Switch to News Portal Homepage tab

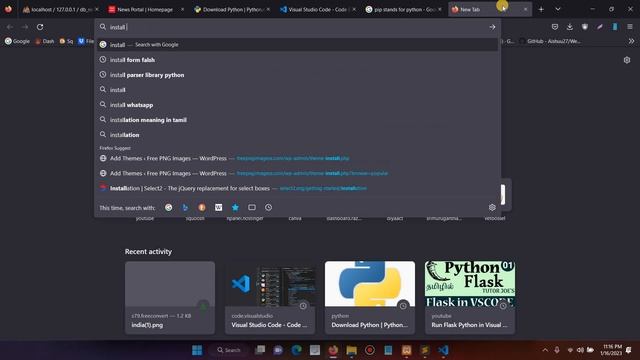coord(145,9)
